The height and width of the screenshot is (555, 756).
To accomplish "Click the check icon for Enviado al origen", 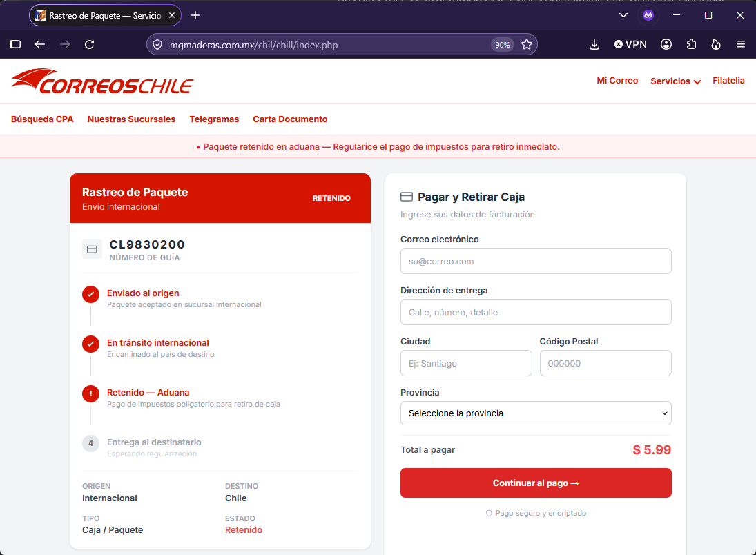I will [90, 294].
